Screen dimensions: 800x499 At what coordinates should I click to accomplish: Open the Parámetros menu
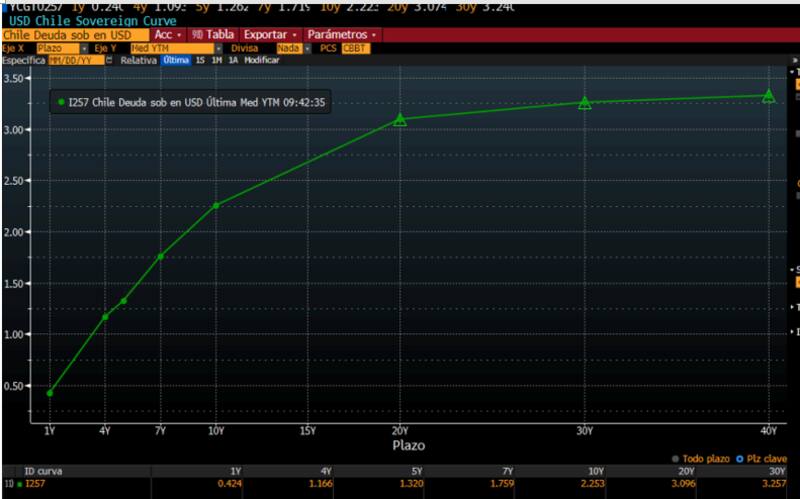(x=342, y=34)
